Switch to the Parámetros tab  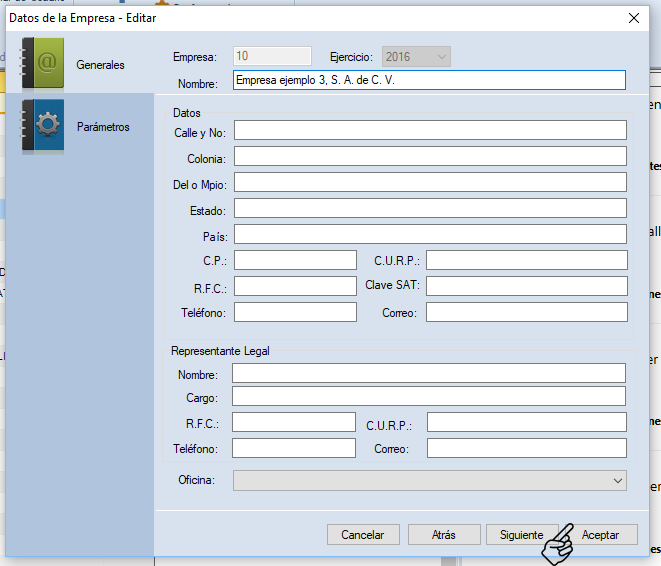(x=103, y=127)
